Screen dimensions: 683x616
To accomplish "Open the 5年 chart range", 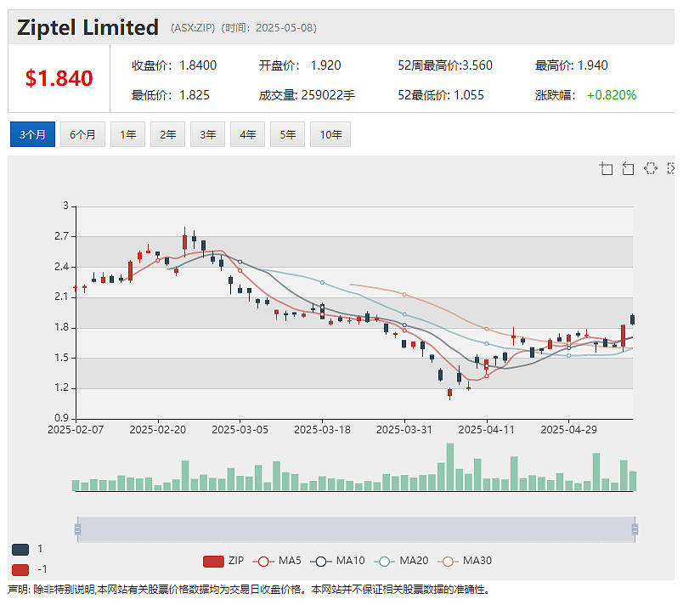I will click(287, 134).
